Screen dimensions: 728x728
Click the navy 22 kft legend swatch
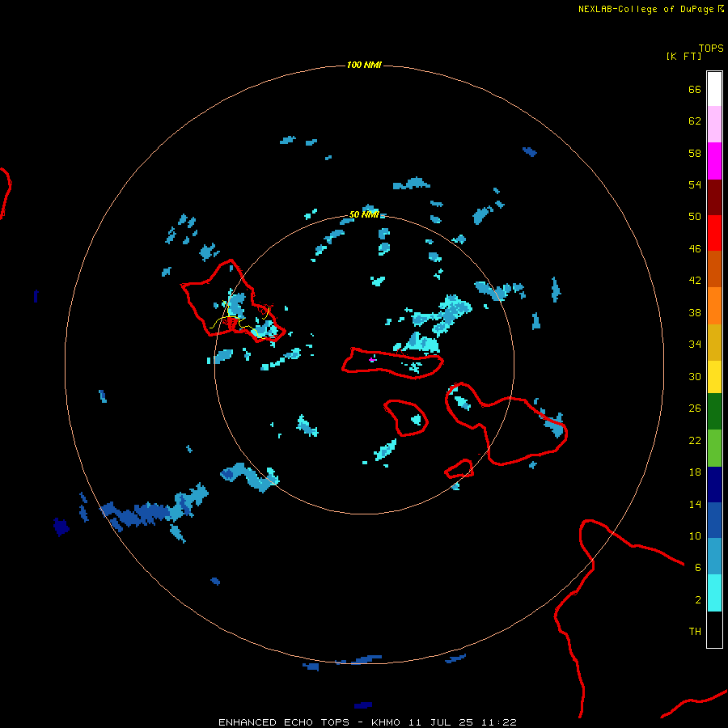tap(714, 485)
